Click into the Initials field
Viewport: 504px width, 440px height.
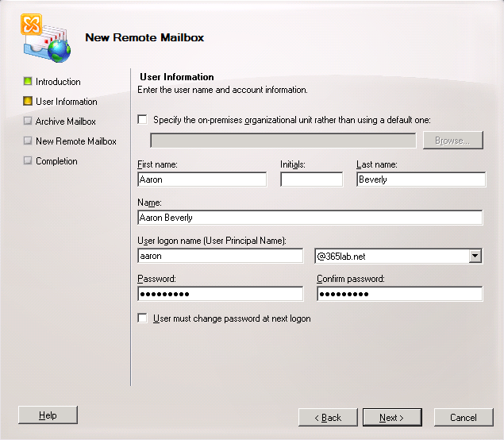[x=311, y=179]
